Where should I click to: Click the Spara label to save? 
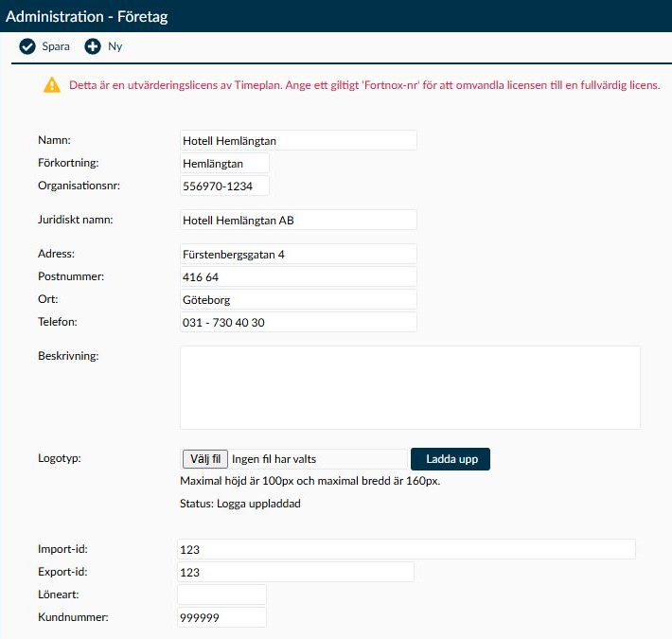pos(56,46)
